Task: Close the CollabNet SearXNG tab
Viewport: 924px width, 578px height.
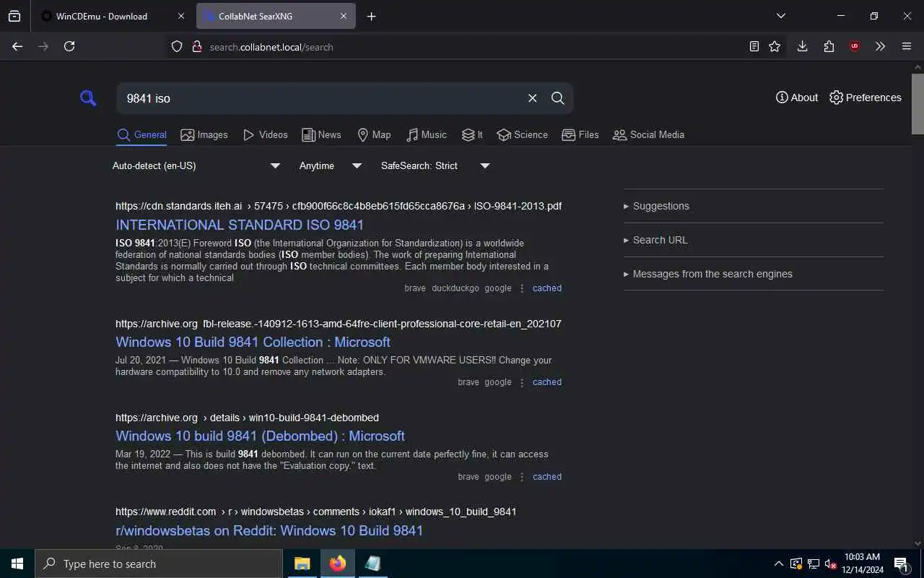Action: point(344,16)
